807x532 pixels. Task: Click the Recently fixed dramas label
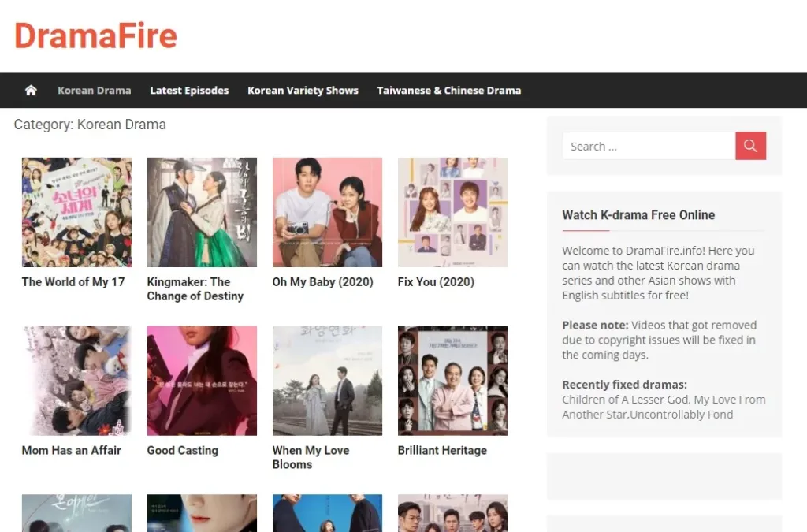[x=624, y=385]
